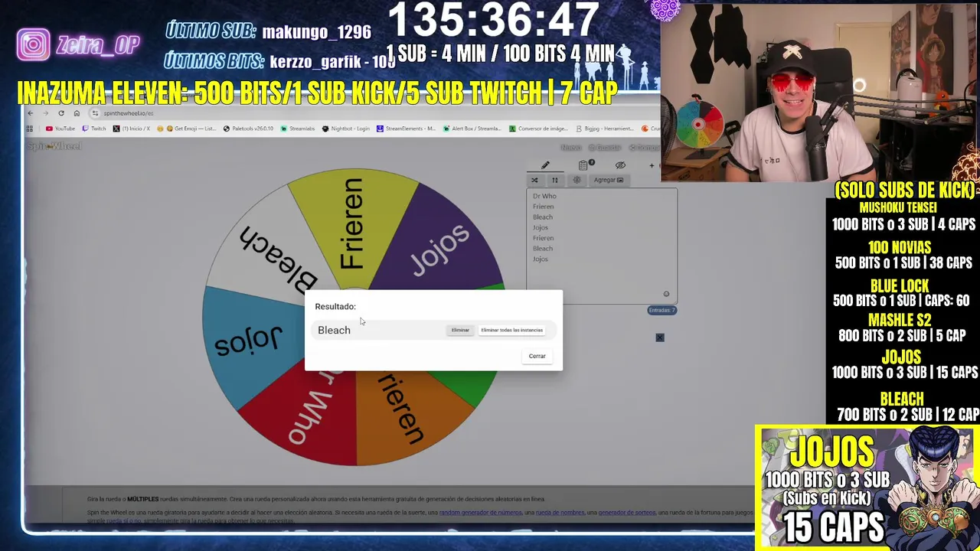Shuffle entries with the shuffle icon

(534, 180)
